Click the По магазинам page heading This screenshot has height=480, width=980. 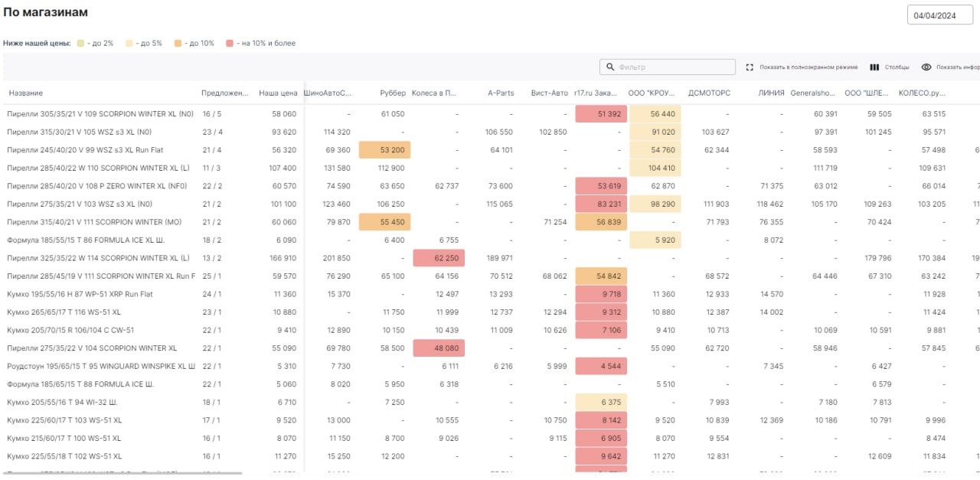pos(45,13)
